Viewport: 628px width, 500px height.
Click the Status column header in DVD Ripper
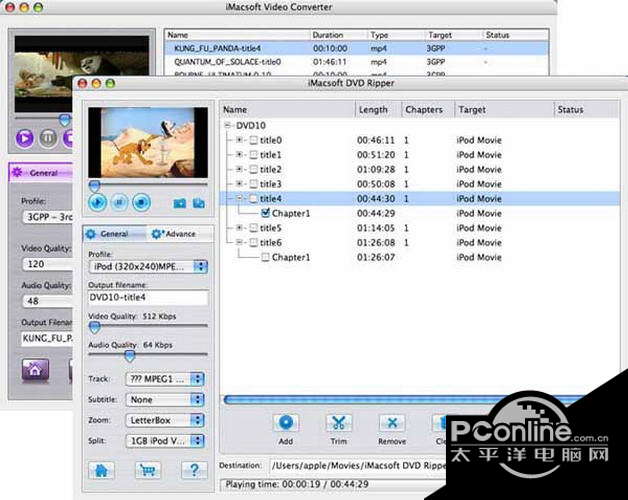[587, 109]
